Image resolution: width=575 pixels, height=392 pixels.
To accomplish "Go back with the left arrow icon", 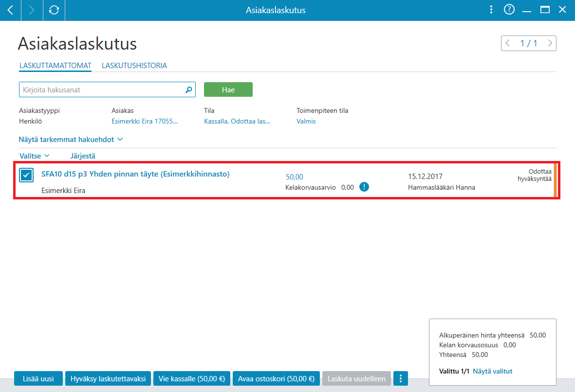I will click(x=10, y=10).
